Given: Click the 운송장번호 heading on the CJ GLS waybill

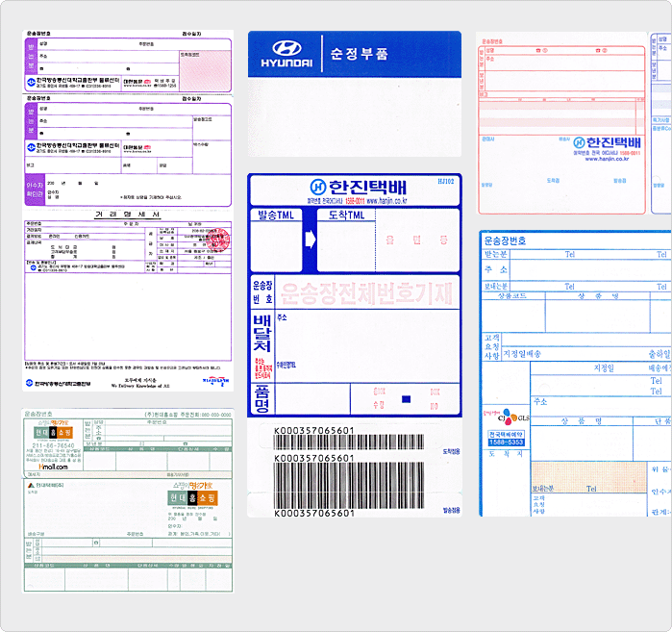Looking at the screenshot, I should (505, 240).
